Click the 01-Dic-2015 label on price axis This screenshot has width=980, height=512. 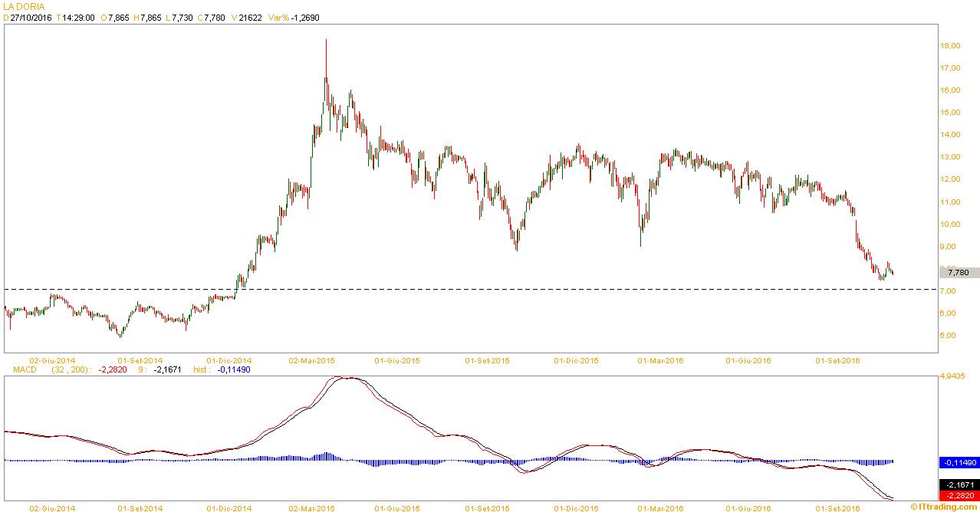576,359
